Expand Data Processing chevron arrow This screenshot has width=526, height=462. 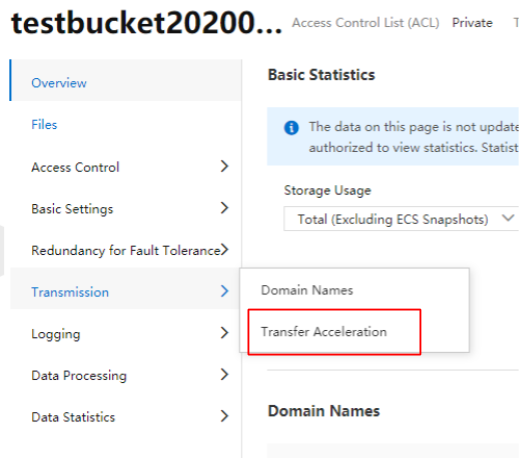(x=224, y=374)
